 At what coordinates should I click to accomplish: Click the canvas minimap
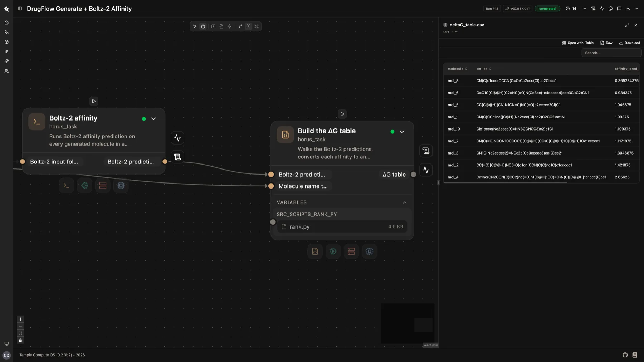pos(408,323)
